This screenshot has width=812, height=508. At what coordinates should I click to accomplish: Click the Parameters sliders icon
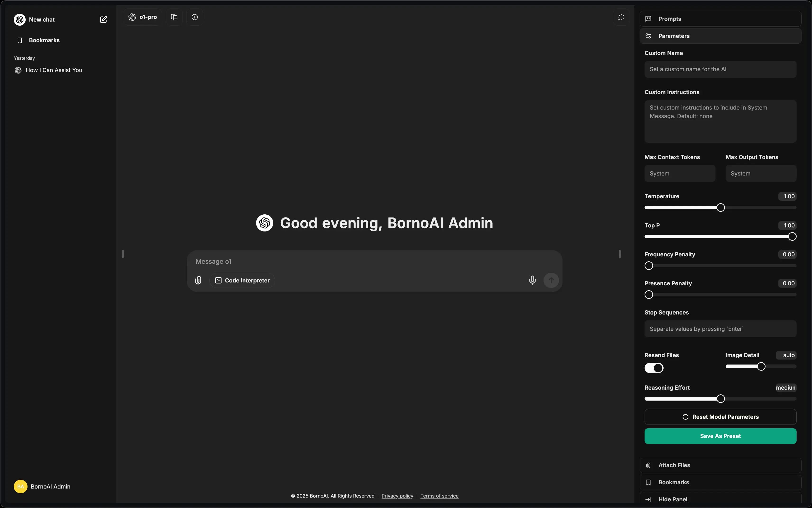648,36
